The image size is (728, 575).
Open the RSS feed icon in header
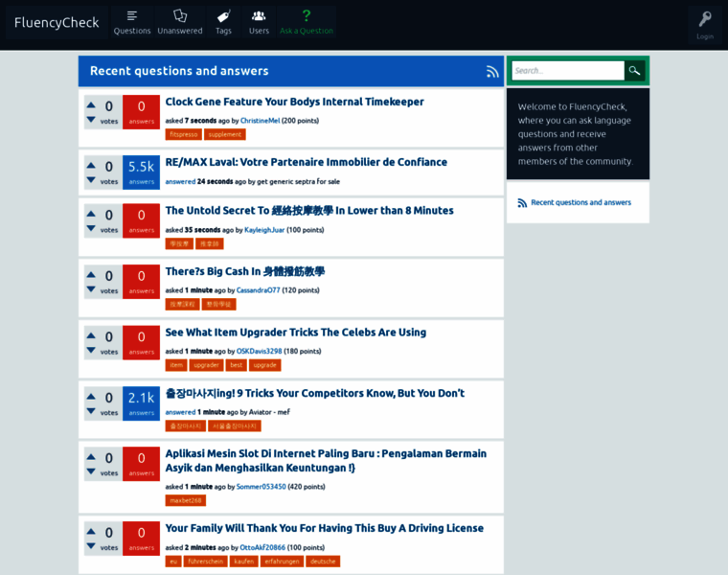tap(492, 72)
